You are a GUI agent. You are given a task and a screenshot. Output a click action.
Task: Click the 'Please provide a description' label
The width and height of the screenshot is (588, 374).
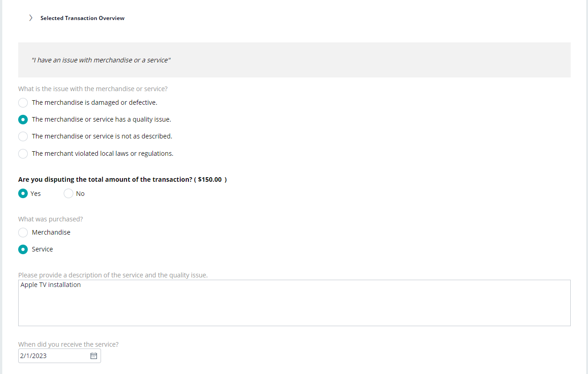(113, 275)
